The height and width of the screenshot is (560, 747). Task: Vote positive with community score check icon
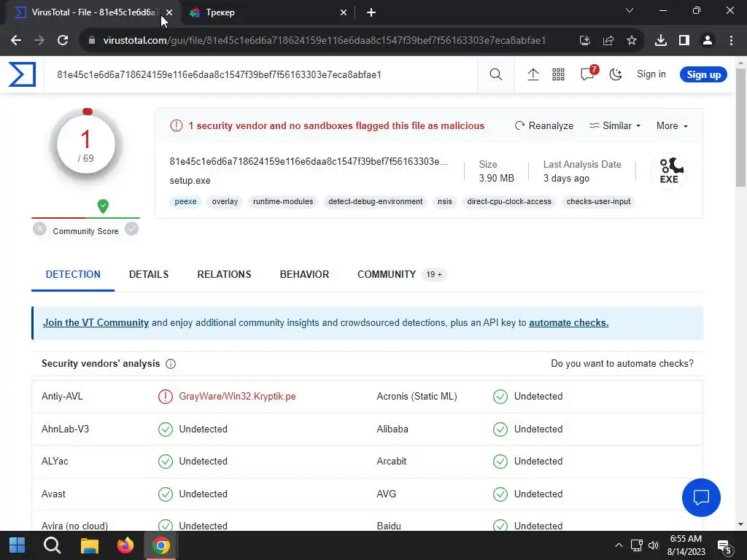131,229
